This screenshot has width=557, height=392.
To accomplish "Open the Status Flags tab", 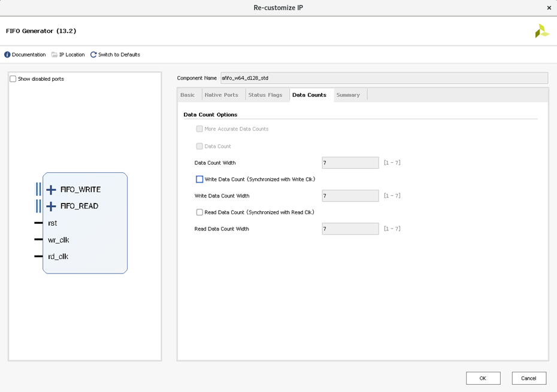I will pyautogui.click(x=265, y=95).
